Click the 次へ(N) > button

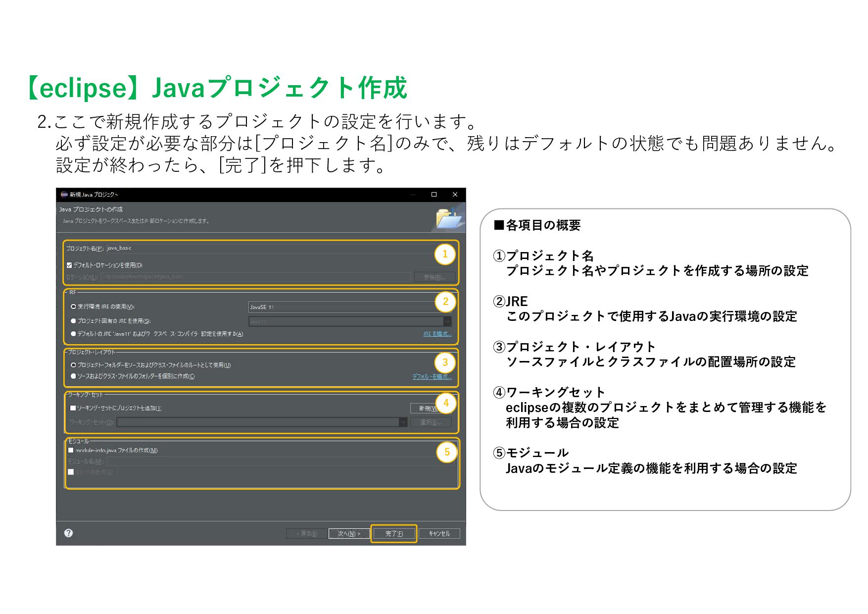coord(349,533)
